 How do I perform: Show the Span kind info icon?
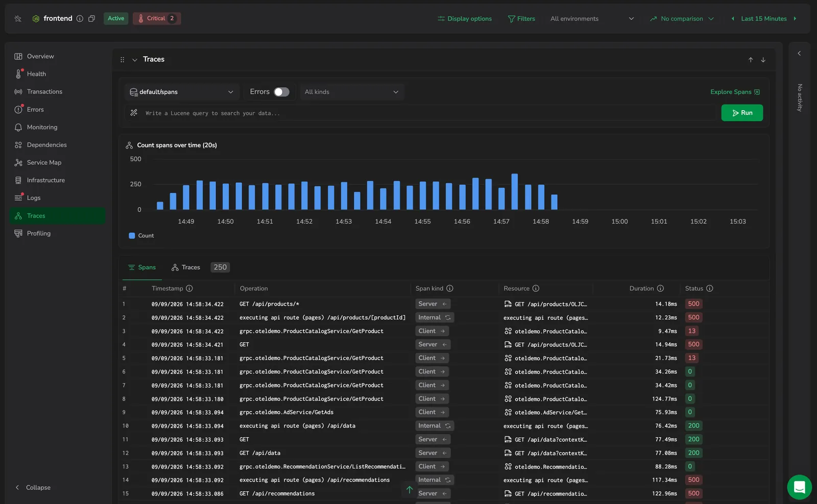[450, 288]
